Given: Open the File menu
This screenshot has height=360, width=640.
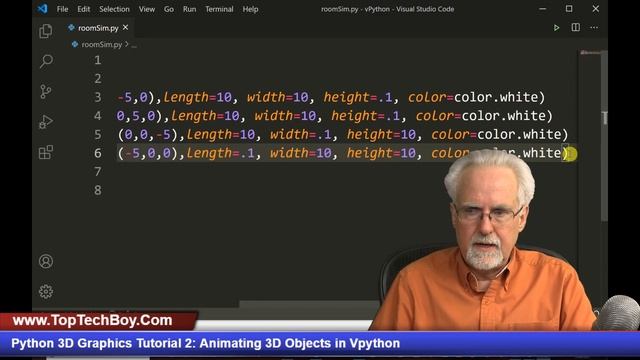Looking at the screenshot, I should click(62, 9).
